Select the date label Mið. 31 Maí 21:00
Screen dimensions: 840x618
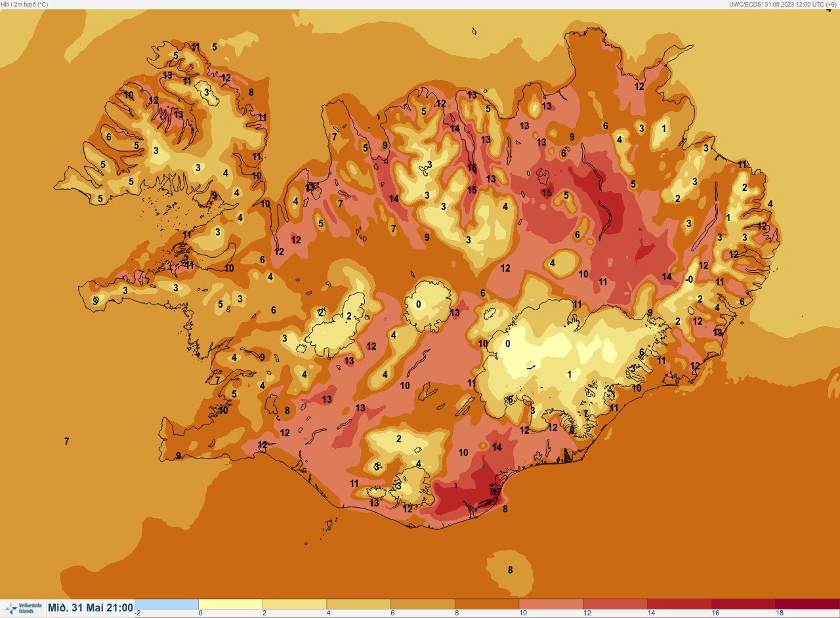point(91,608)
